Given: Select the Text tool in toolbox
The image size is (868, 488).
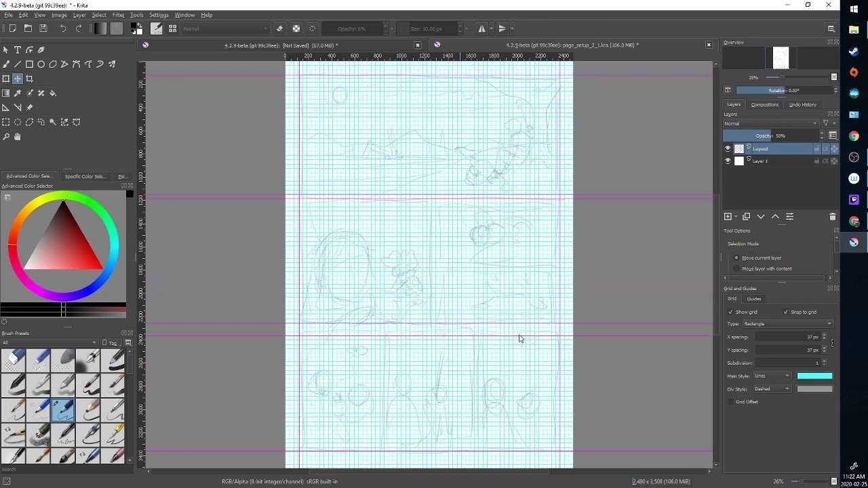Looking at the screenshot, I should [x=18, y=49].
